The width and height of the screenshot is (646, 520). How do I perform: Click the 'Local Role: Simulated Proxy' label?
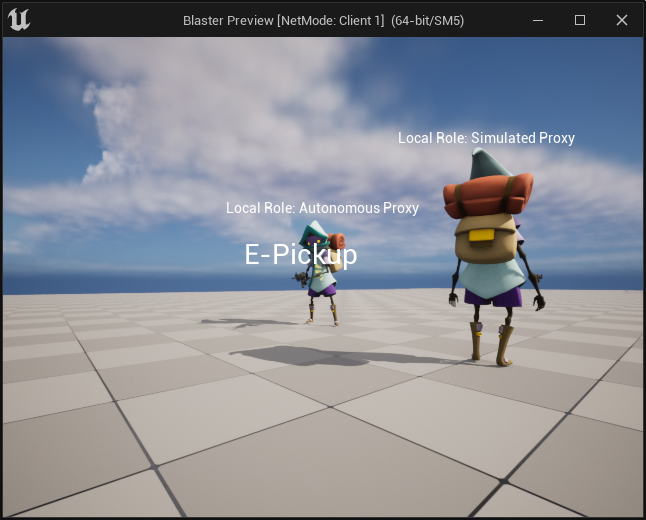(486, 138)
